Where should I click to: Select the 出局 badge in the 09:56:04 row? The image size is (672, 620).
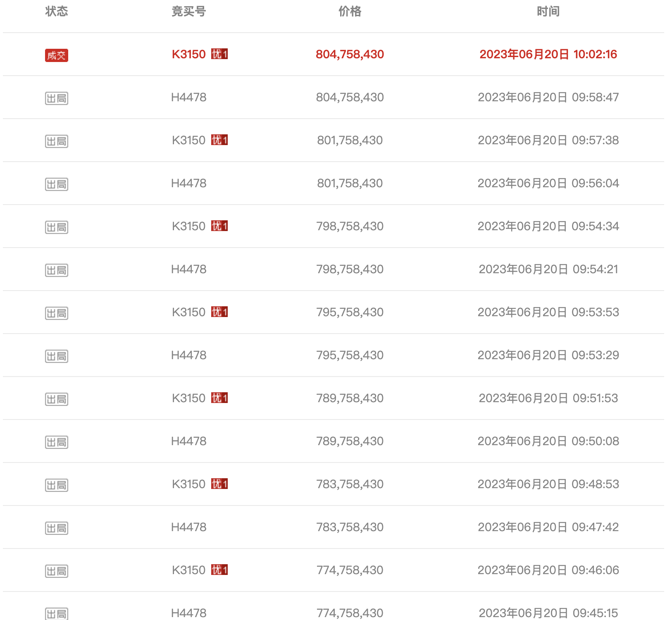click(57, 184)
